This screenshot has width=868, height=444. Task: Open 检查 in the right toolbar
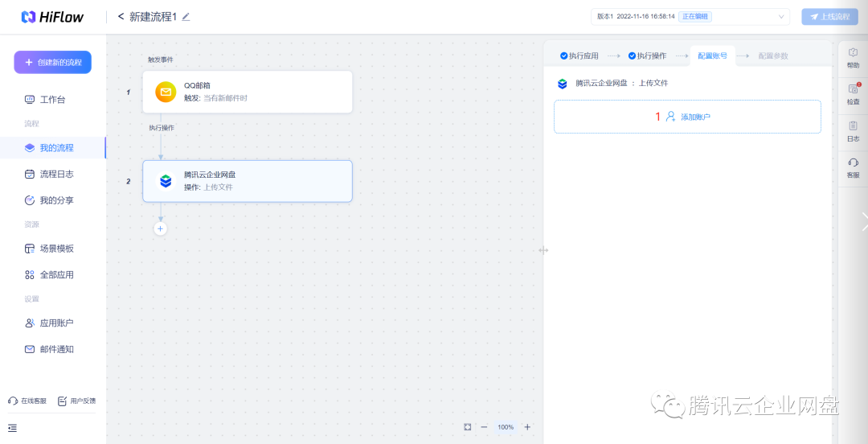pyautogui.click(x=853, y=95)
